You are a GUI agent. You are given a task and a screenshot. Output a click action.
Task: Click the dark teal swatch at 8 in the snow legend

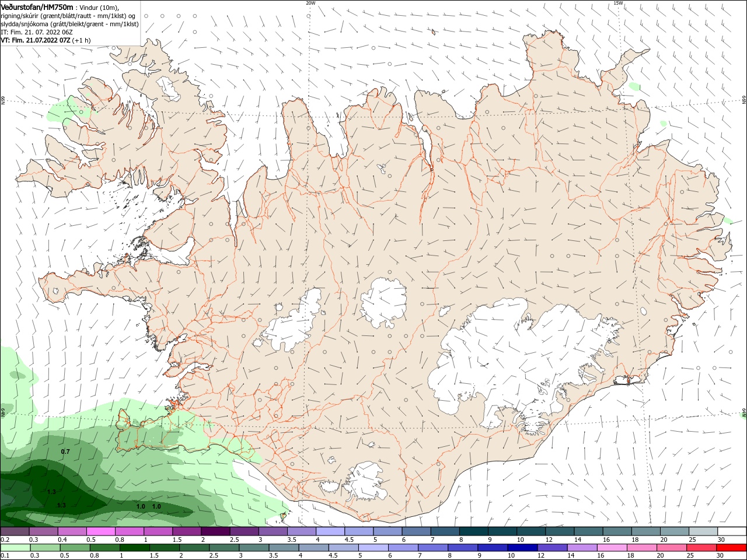473,531
